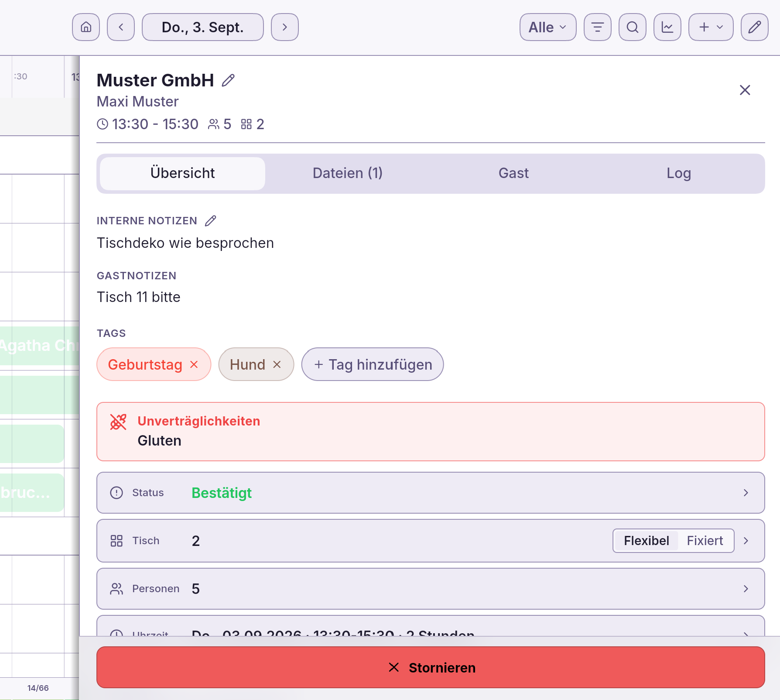Click the Maxi Muster guest name

(x=138, y=102)
